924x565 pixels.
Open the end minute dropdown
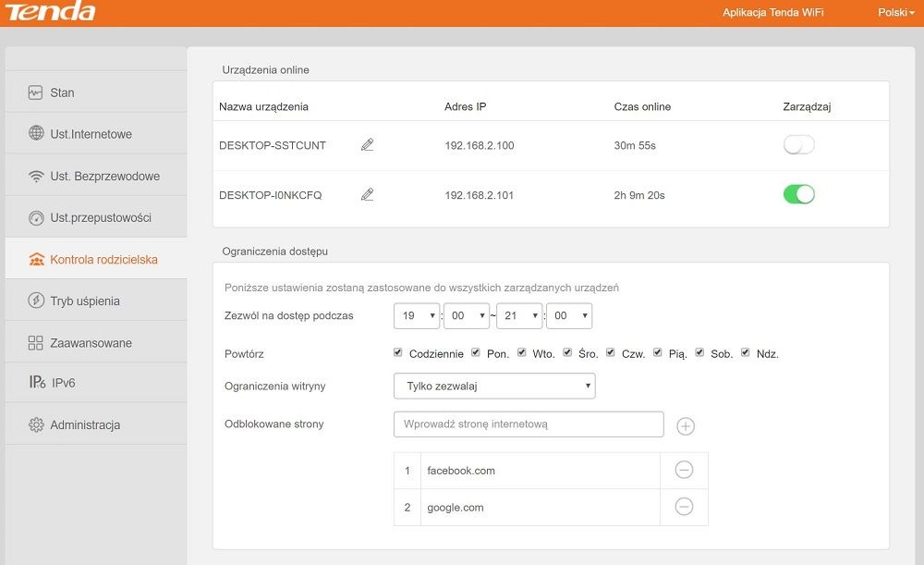click(x=569, y=315)
